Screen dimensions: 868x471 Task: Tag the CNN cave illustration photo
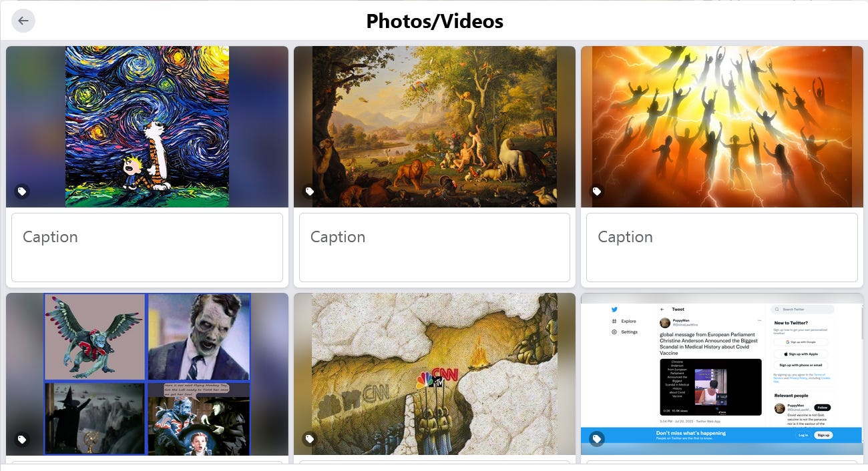coord(310,439)
